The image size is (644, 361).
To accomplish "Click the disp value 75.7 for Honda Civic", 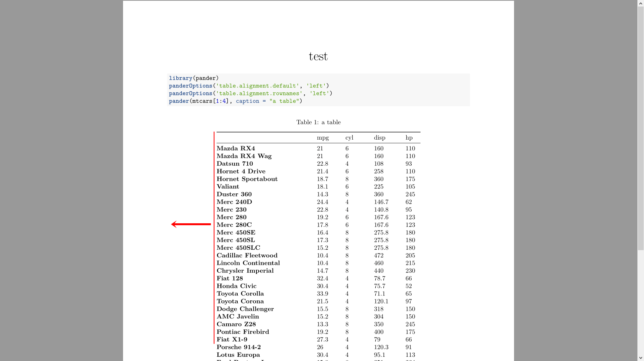I will (379, 286).
